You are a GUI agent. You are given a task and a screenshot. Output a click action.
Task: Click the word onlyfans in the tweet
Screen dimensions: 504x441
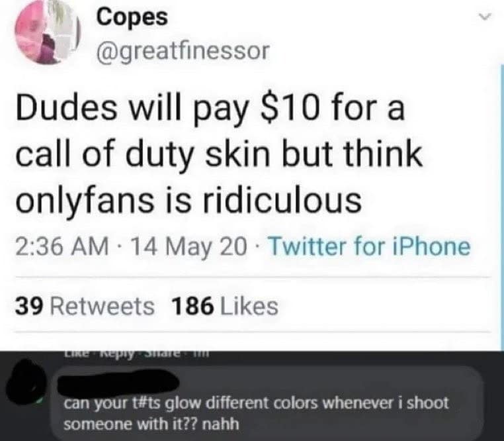point(85,201)
